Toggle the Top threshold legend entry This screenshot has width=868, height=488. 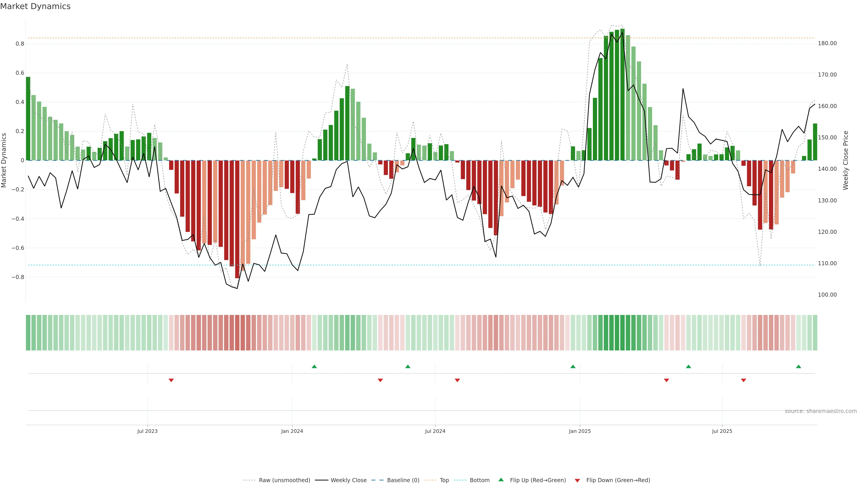[x=444, y=480]
